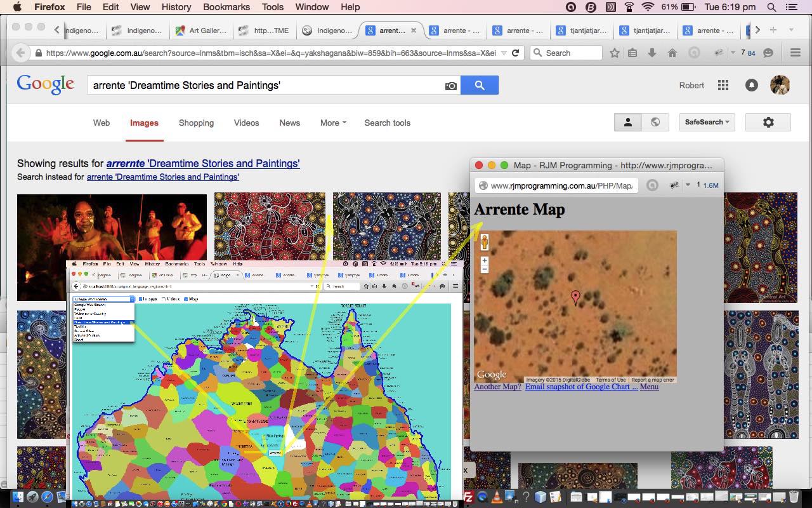Click the Menu link under the map
The width and height of the screenshot is (812, 508).
point(649,387)
